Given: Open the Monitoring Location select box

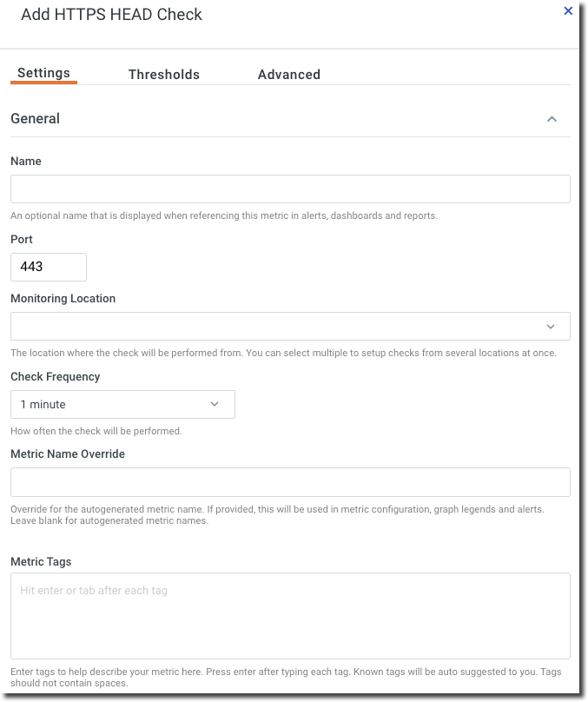Looking at the screenshot, I should (x=278, y=327).
